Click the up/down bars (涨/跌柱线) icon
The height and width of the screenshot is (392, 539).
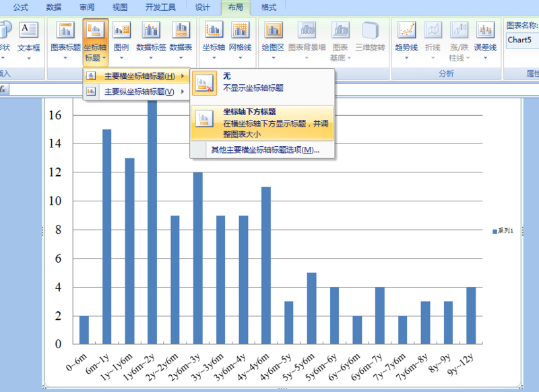pyautogui.click(x=459, y=30)
